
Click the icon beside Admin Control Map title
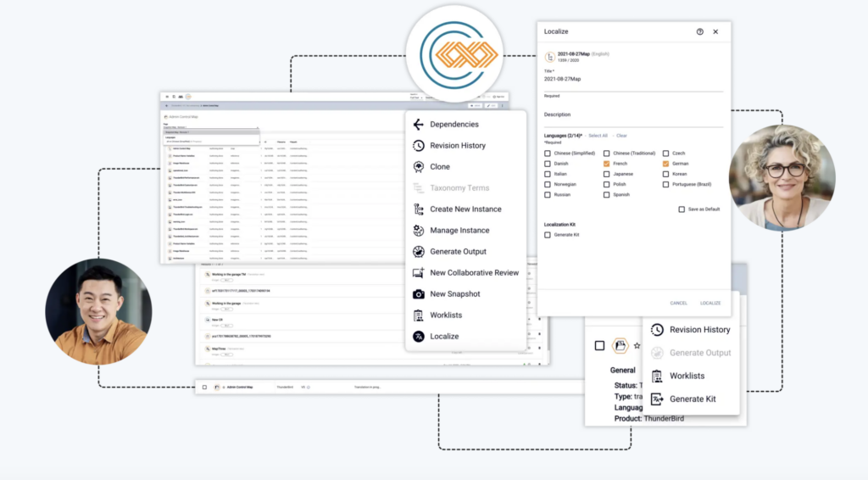click(x=165, y=117)
